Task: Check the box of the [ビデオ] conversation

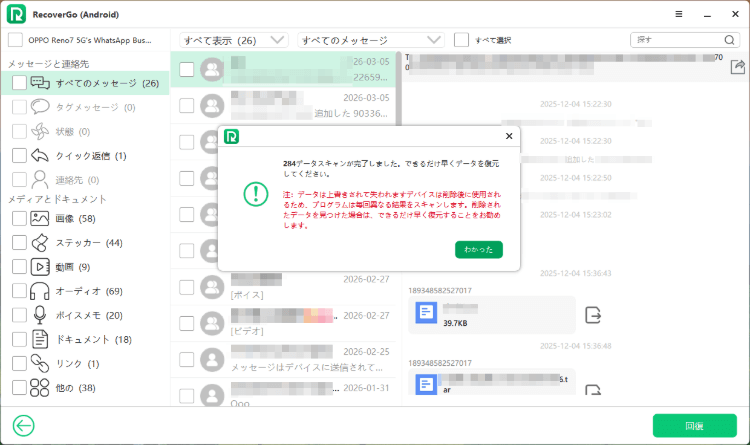Action: [187, 323]
